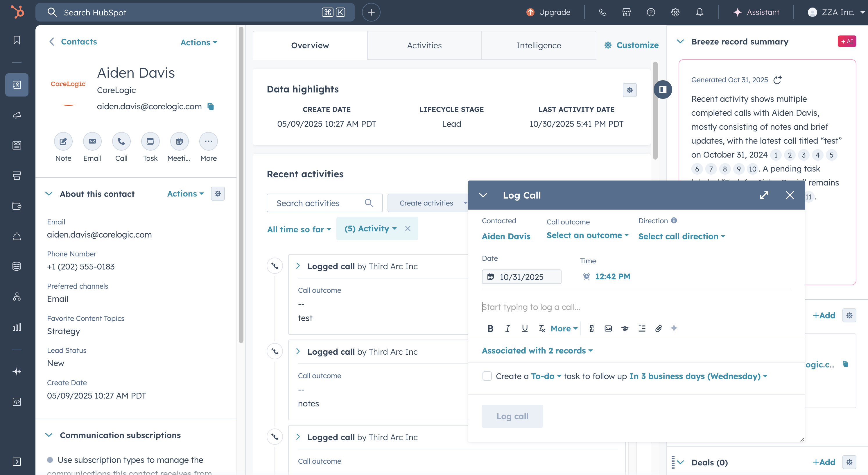Switch to the Activities tab
868x475 pixels.
click(x=424, y=46)
